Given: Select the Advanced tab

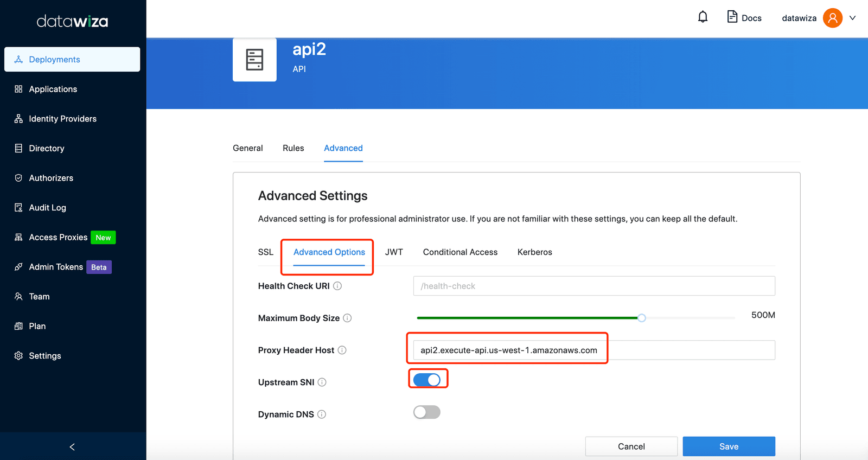Looking at the screenshot, I should [x=343, y=148].
